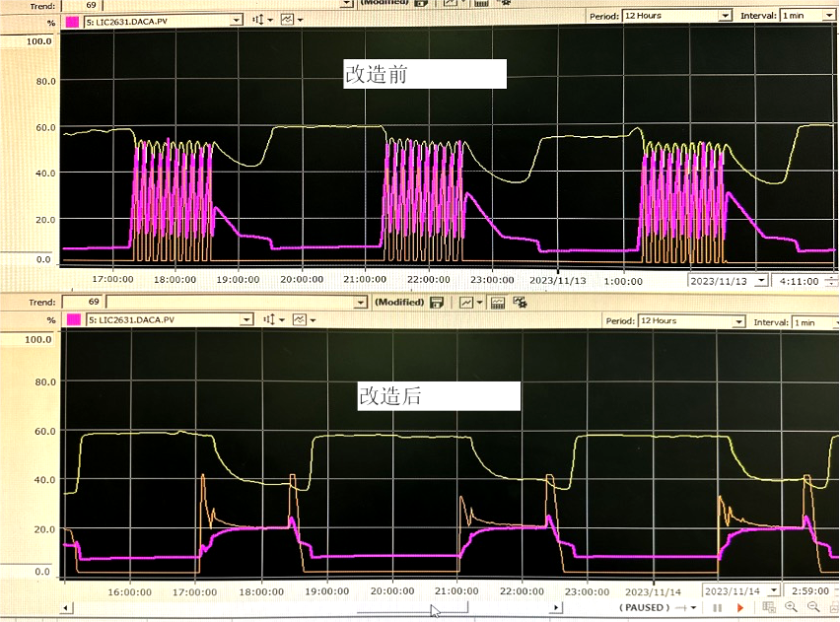Click magenta pen color swatch in upper trend
Viewport: 840px width, 622px height.
tap(73, 20)
